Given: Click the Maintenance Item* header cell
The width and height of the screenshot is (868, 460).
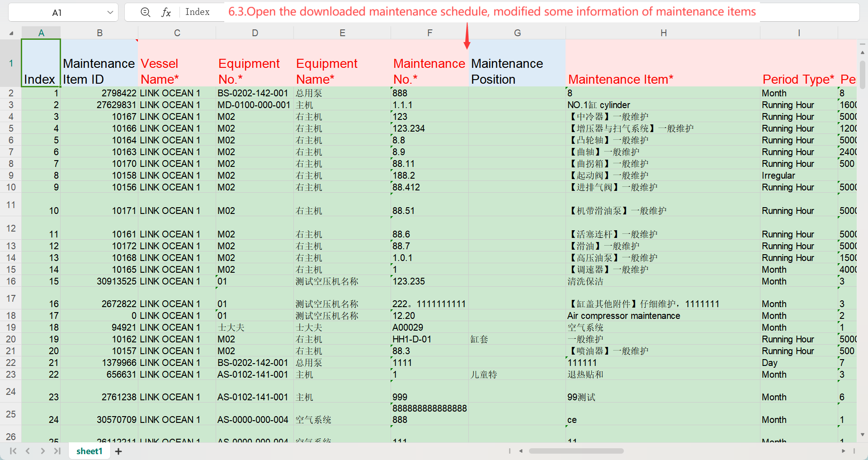Looking at the screenshot, I should (x=663, y=63).
